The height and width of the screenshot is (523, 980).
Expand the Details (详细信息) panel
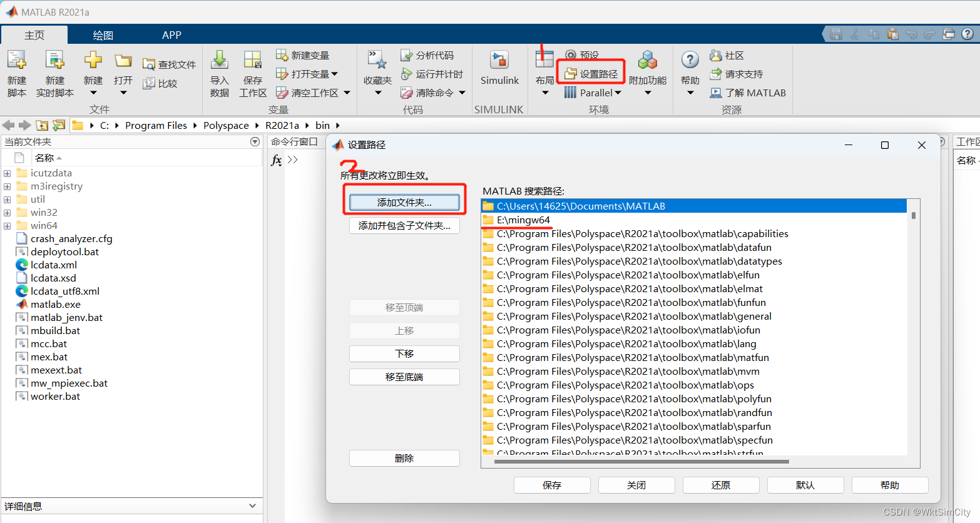tap(252, 505)
